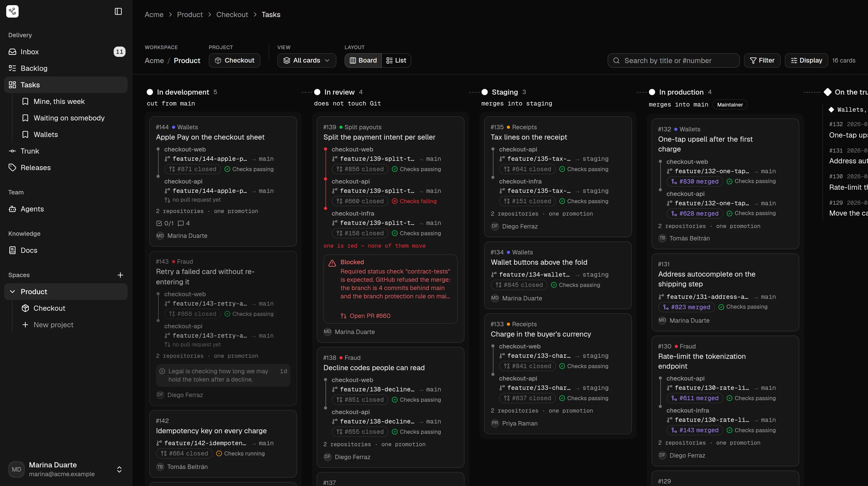The width and height of the screenshot is (868, 486).
Task: Click the Docs document icon
Action: [x=12, y=250]
